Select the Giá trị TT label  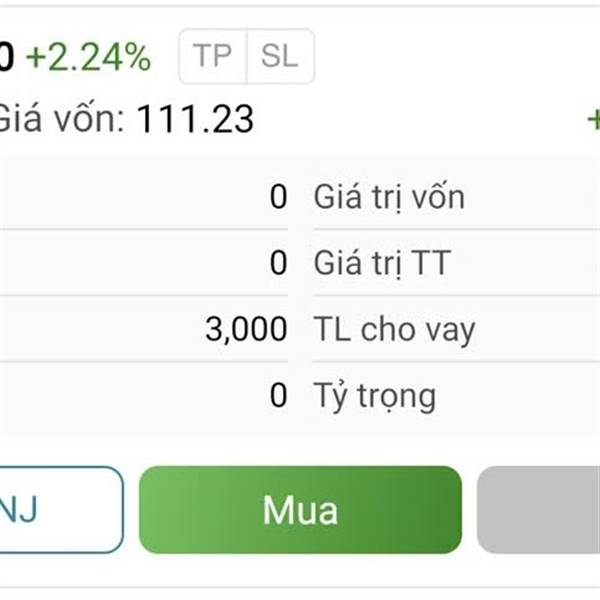coord(382,263)
